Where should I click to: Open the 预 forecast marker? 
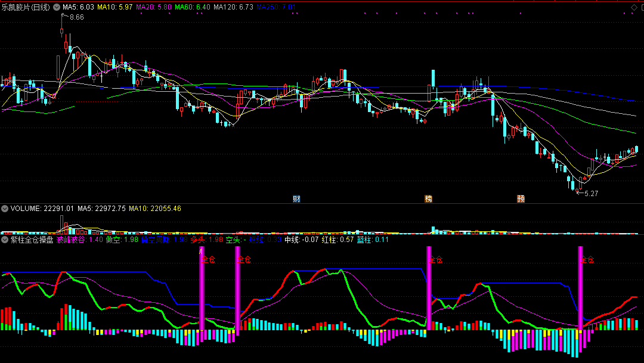[521, 198]
